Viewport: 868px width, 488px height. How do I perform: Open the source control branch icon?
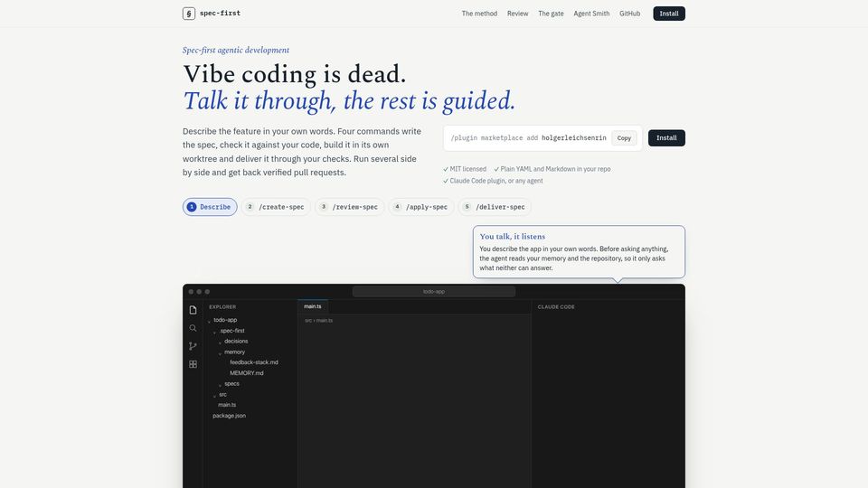(193, 346)
